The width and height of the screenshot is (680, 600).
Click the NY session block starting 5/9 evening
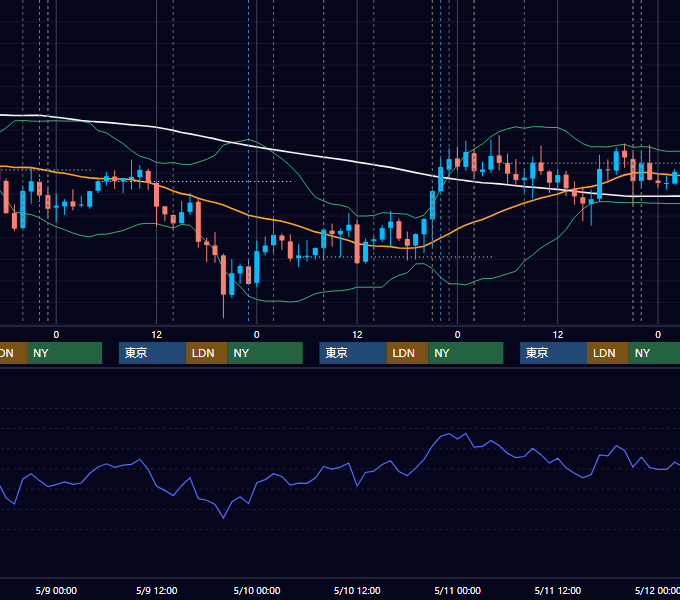[x=265, y=353]
